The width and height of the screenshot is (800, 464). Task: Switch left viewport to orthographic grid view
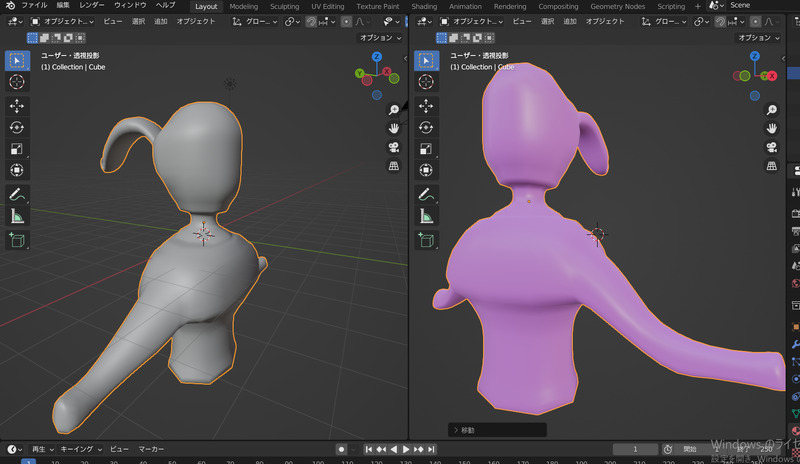coord(394,165)
